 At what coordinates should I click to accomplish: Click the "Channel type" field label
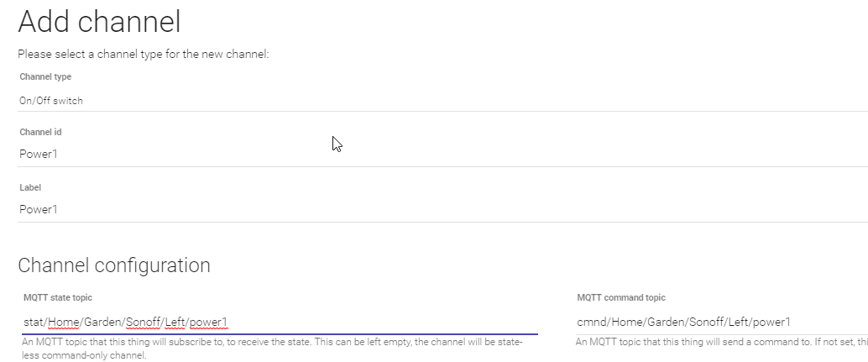pyautogui.click(x=45, y=77)
